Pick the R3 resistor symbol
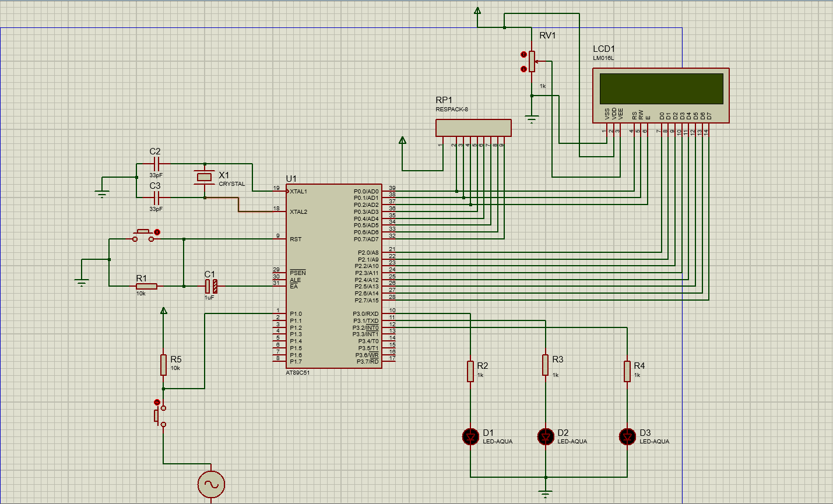833x504 pixels. [546, 365]
